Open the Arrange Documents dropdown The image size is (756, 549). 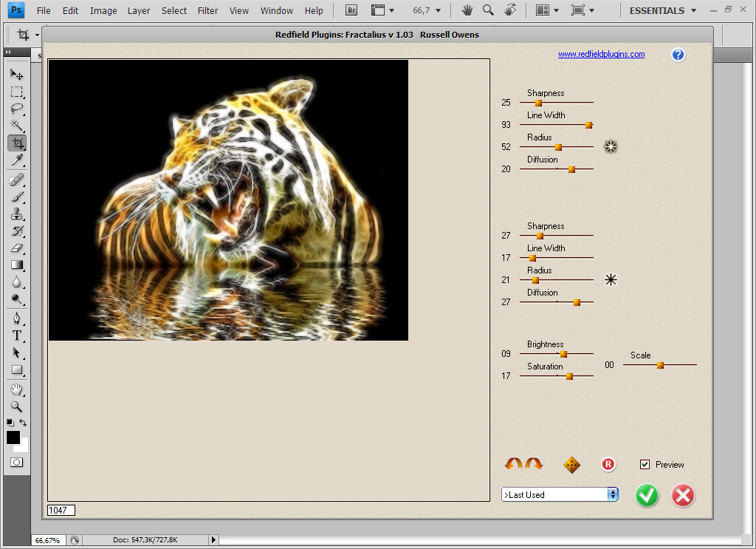tap(547, 10)
